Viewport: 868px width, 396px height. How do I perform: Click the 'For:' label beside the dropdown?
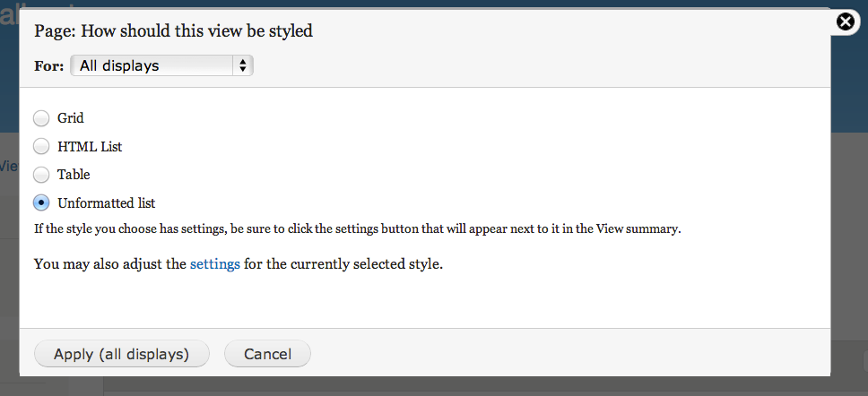(49, 65)
